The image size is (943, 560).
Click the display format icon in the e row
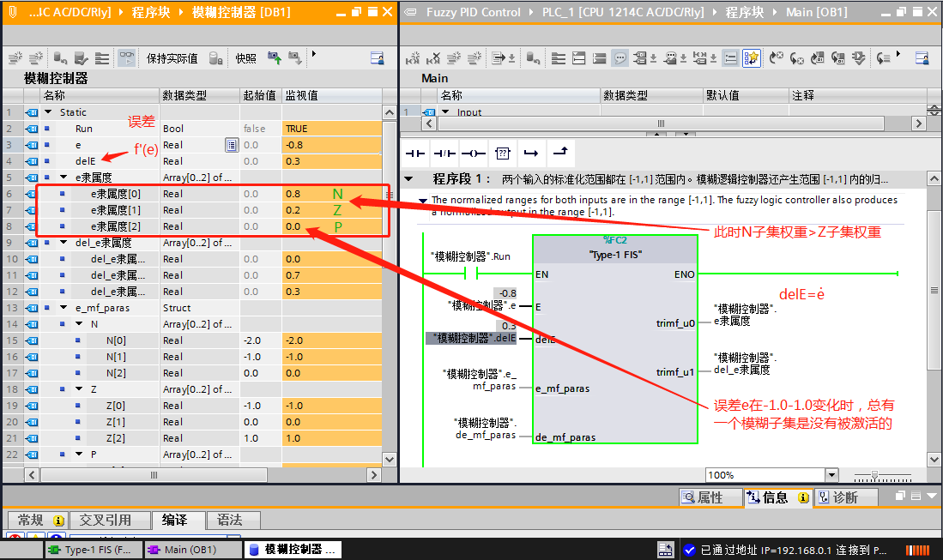tap(232, 145)
